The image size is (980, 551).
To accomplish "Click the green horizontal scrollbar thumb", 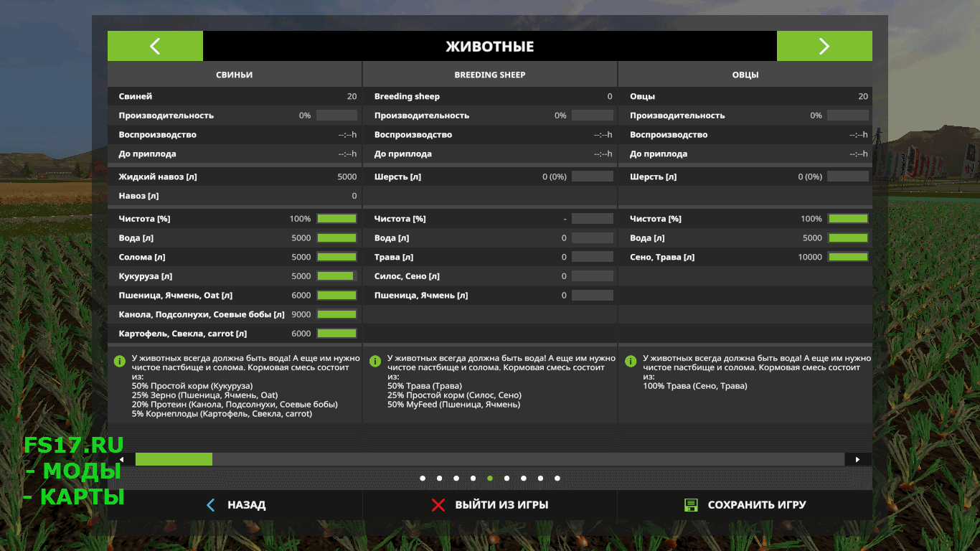I will 174,459.
